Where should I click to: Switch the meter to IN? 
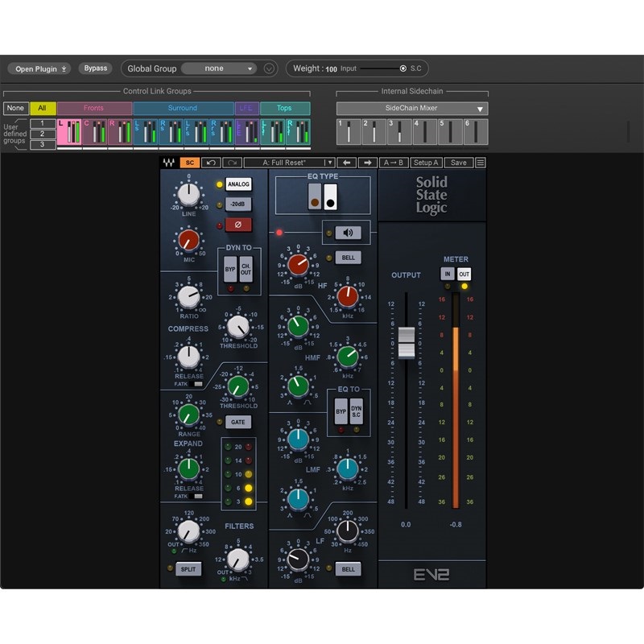(x=448, y=274)
